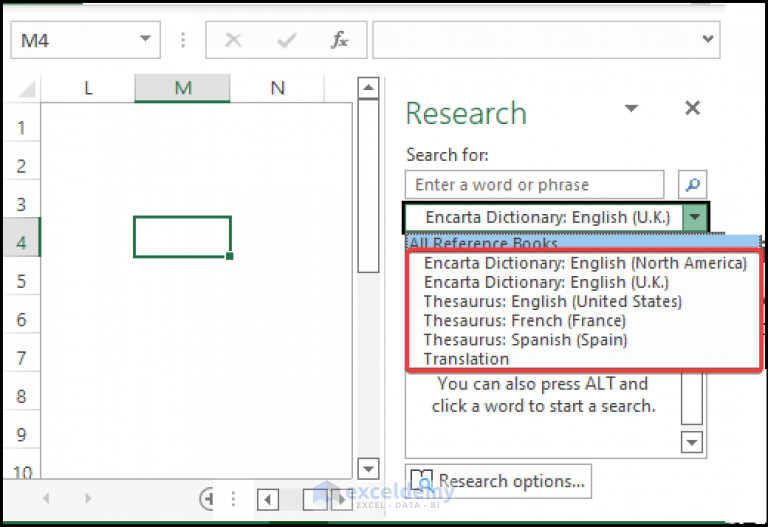
Task: Select All Reference Books option
Action: tap(584, 243)
